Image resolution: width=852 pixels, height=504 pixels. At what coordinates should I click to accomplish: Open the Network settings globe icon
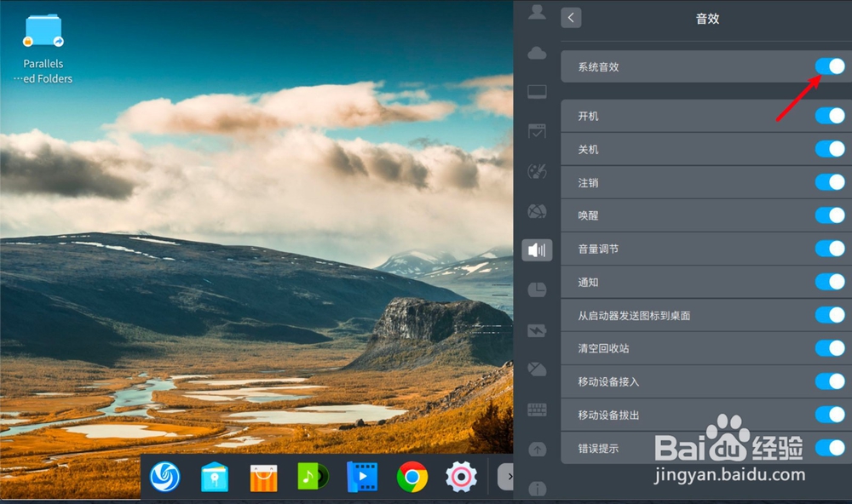point(537,211)
